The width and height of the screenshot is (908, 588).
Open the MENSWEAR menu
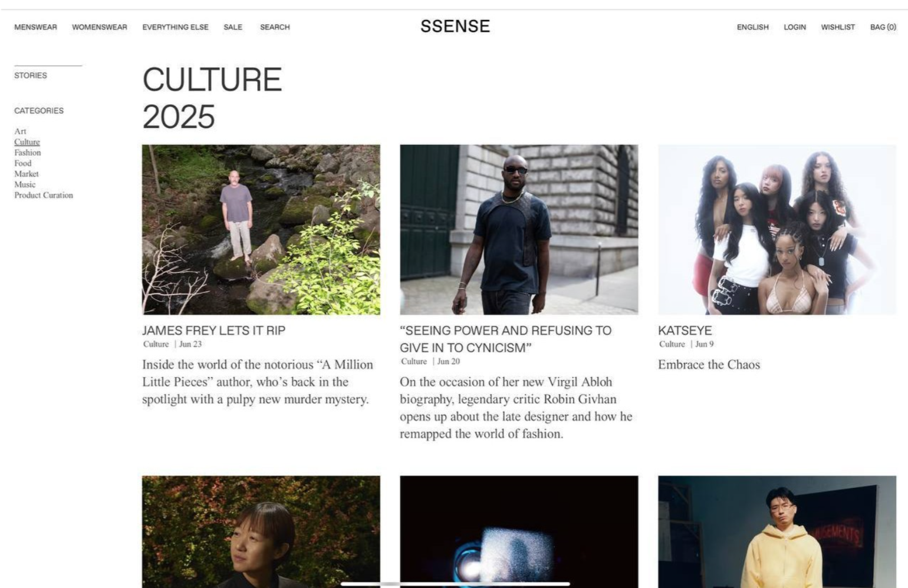35,27
